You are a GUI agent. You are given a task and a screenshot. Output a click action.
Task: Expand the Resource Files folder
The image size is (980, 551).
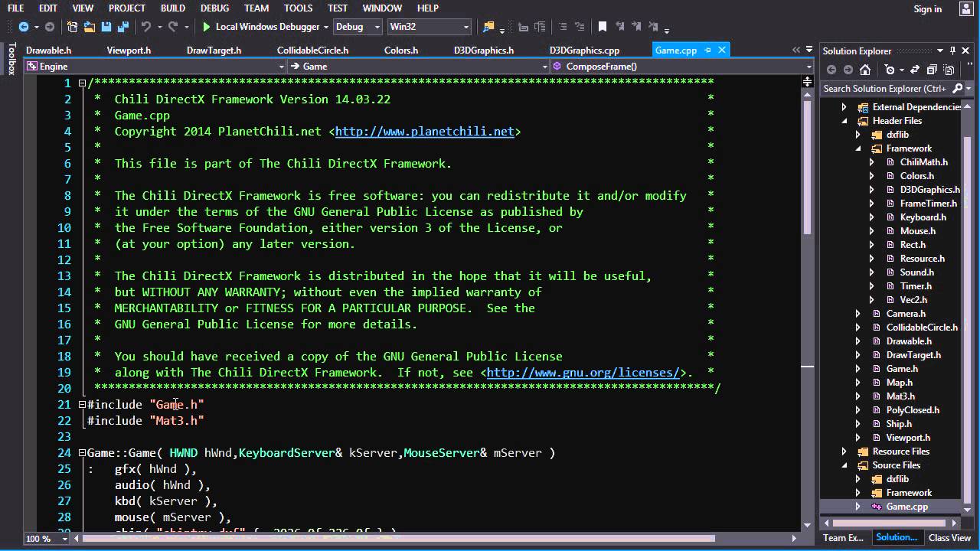point(844,452)
